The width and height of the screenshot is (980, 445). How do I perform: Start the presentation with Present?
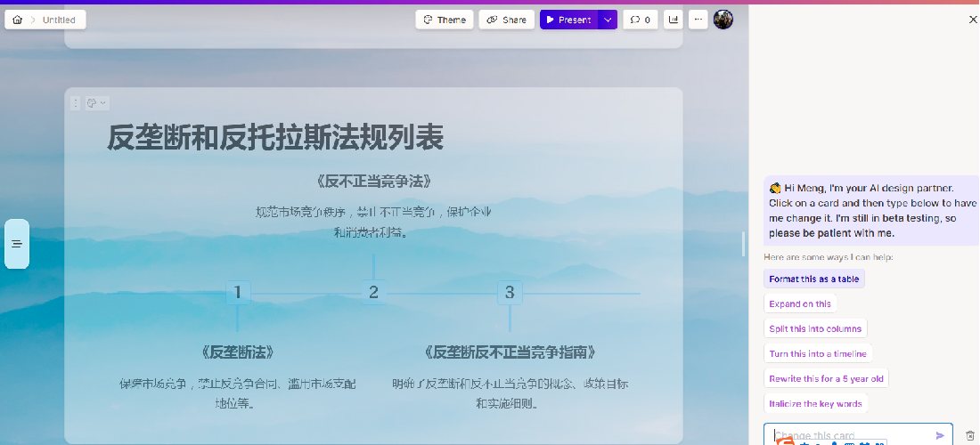pyautogui.click(x=568, y=20)
